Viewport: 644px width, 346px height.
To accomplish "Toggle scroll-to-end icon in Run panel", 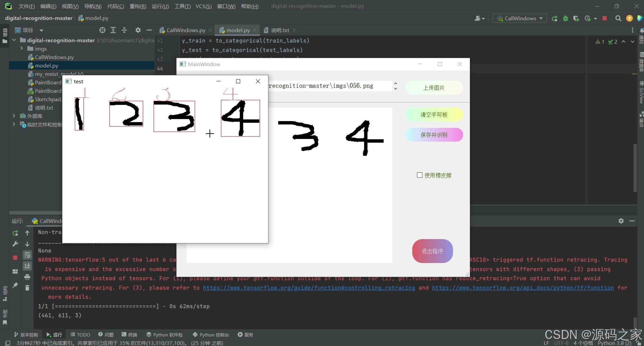I will (27, 266).
